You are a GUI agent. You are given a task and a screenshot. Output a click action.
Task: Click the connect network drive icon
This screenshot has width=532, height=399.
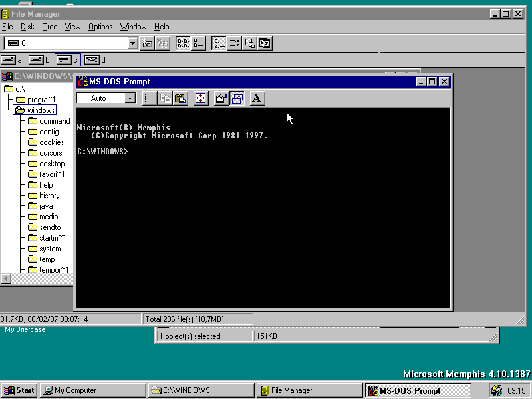click(148, 43)
